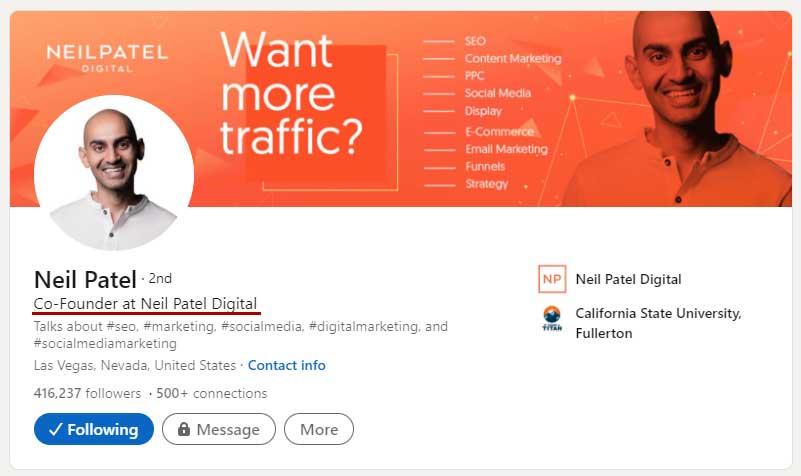The image size is (801, 476).
Task: Click the Cal State Fullerton Titan logo
Action: (x=551, y=319)
